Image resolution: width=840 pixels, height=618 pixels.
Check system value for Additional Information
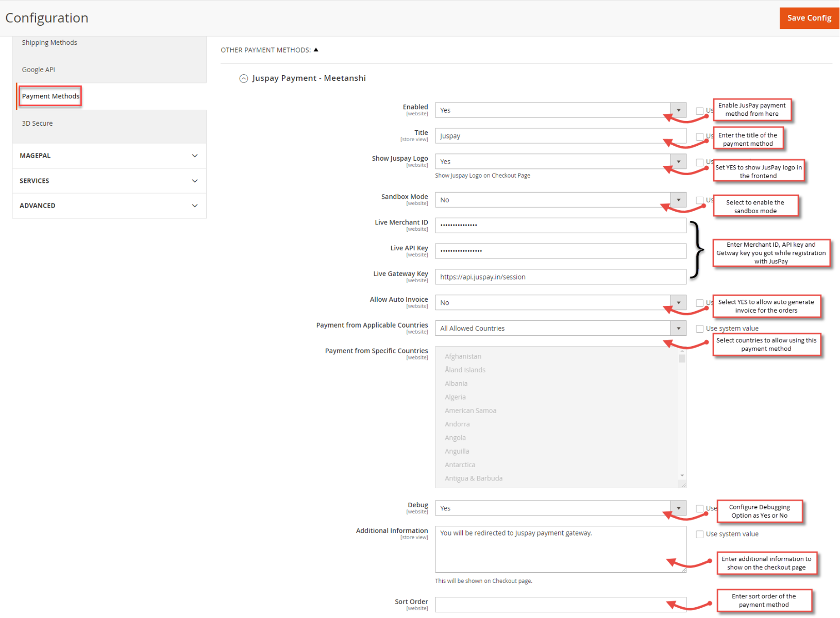tap(699, 535)
